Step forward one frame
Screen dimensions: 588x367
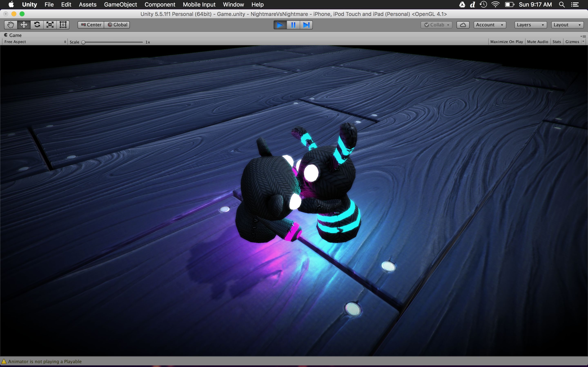click(x=306, y=25)
